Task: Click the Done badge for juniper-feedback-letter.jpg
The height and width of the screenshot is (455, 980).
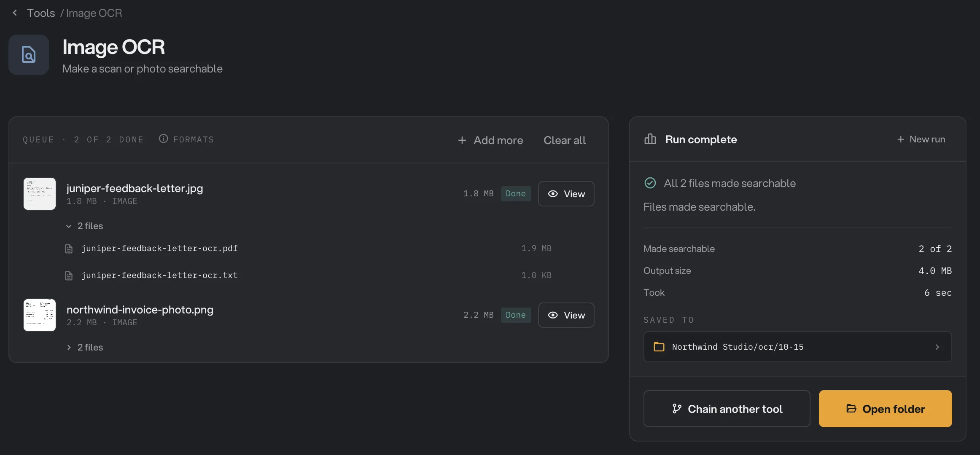Action: 516,194
